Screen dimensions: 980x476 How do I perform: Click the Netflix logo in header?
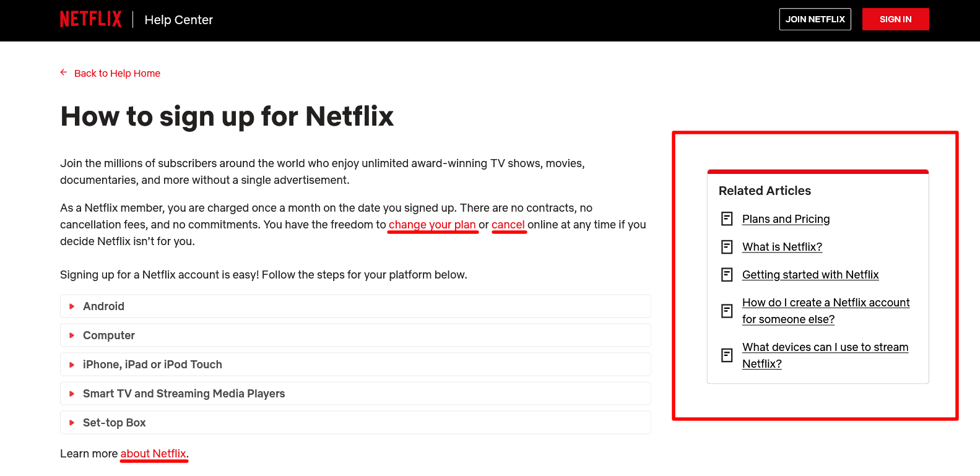(x=90, y=19)
